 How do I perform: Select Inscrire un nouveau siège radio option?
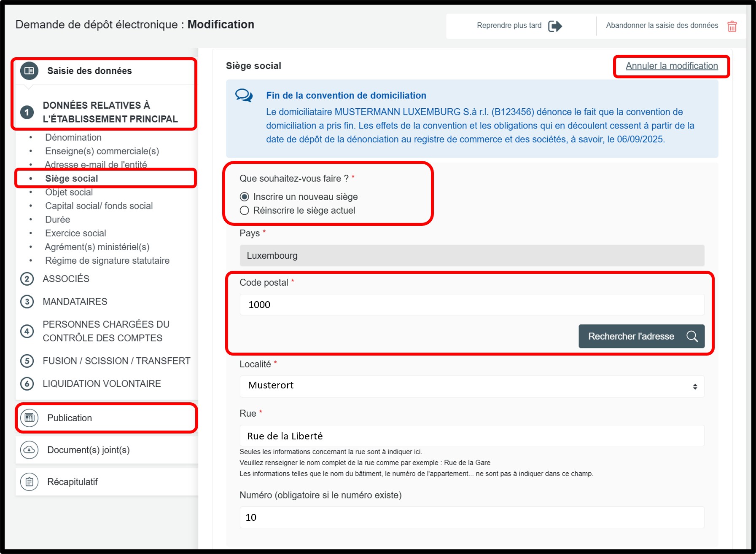(245, 197)
